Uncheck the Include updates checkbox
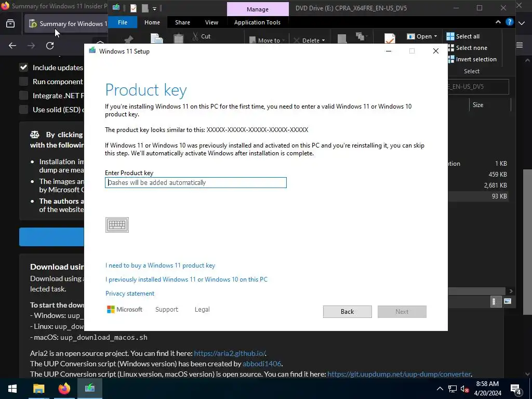Screen dimensions: 532x399 pyautogui.click(x=23, y=68)
